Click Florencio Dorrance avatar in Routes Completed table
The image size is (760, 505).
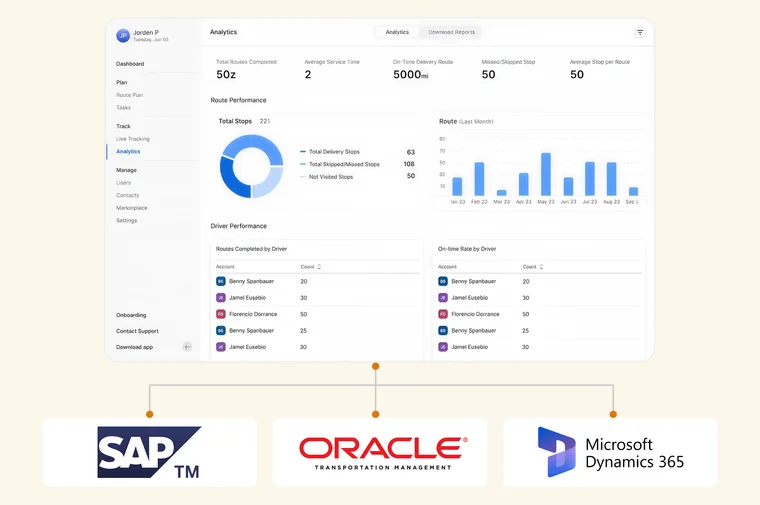click(221, 314)
